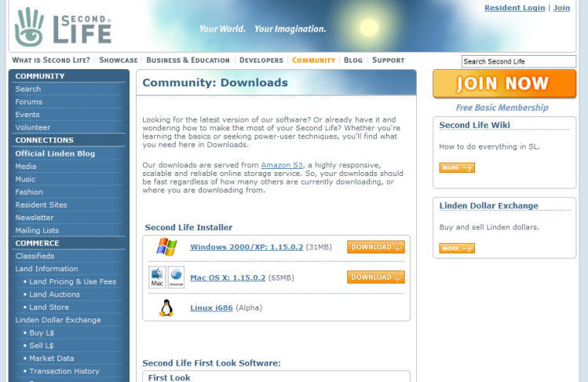Click the Linden Dollar Exchange panel heading
The image size is (588, 382).
click(488, 205)
